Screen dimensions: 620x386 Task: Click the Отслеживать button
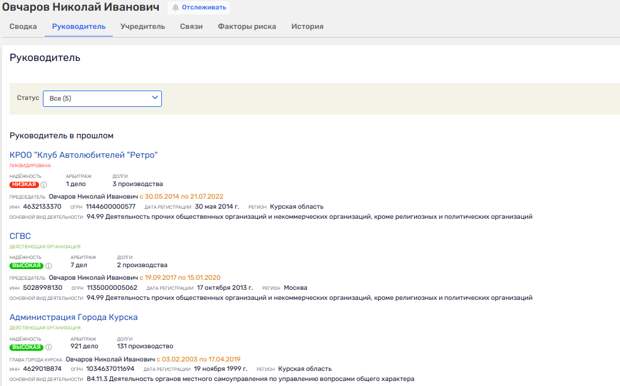[200, 8]
